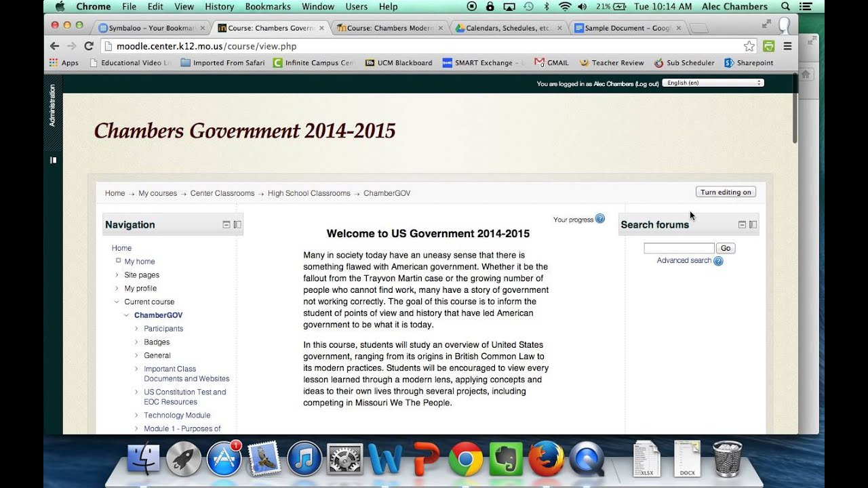
Task: Launch Microsoft Word from the dock
Action: [385, 459]
